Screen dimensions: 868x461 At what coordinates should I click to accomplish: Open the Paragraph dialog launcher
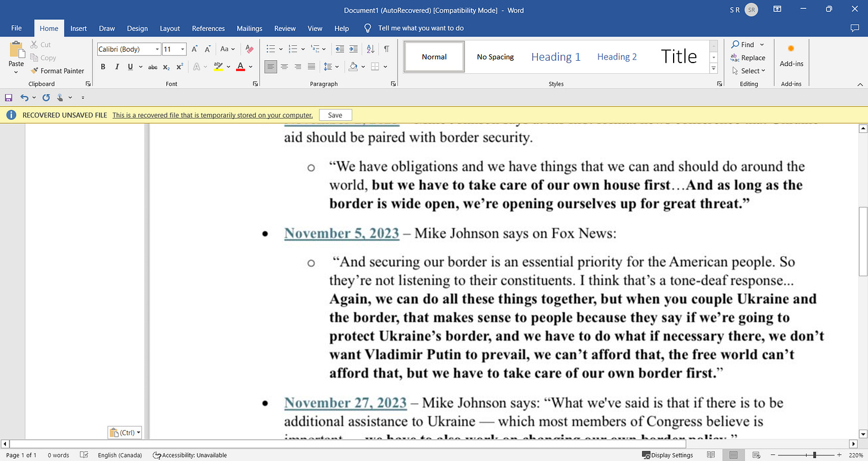click(x=393, y=84)
